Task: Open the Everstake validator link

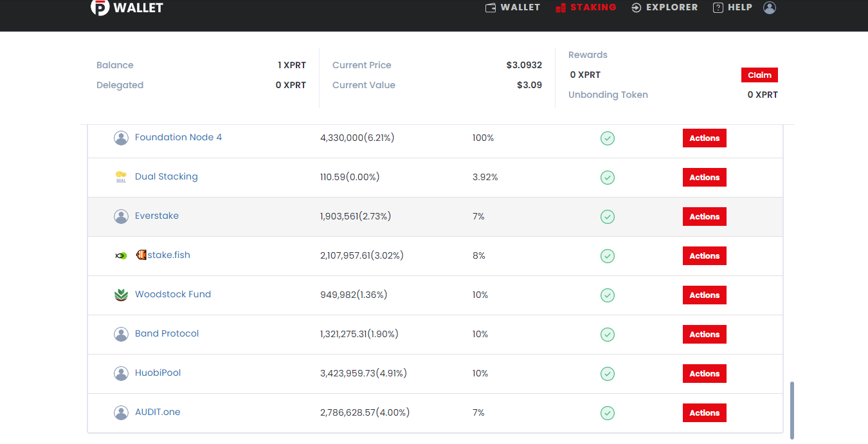Action: 157,216
